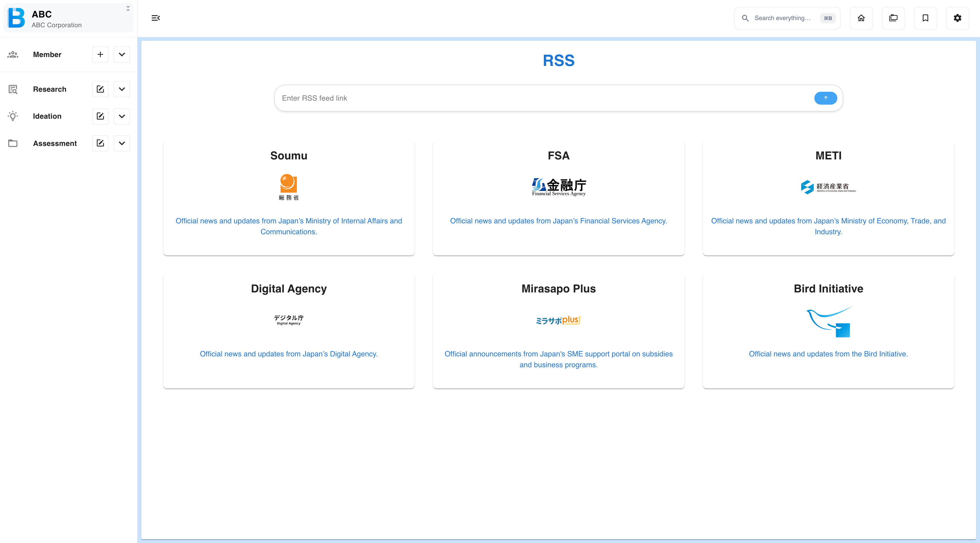Select Research in the sidebar

(x=50, y=89)
